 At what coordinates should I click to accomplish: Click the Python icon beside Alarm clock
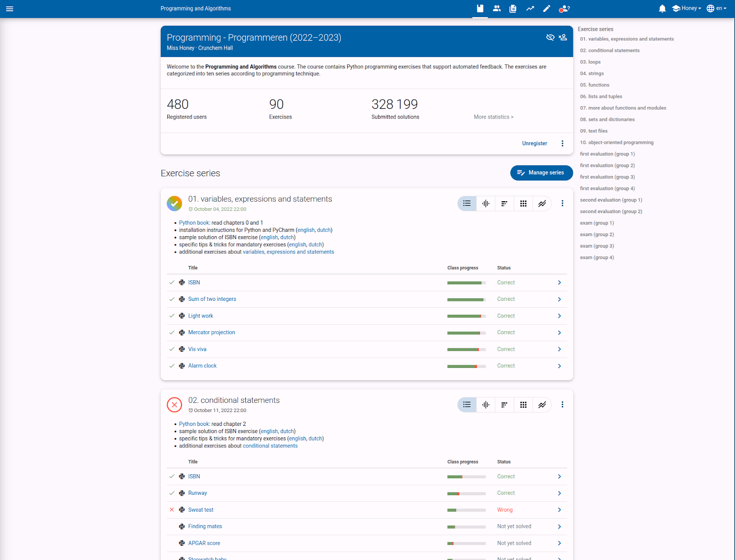(x=182, y=366)
